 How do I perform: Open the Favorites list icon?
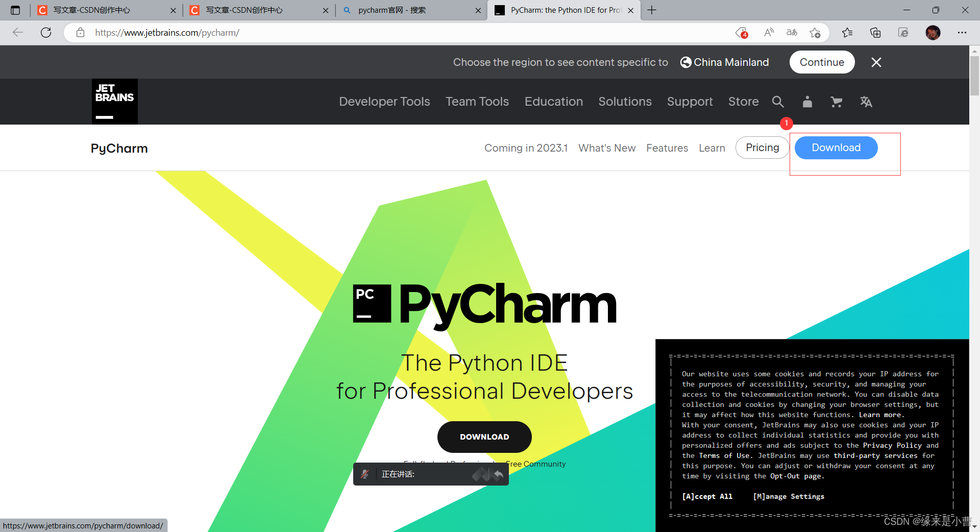(847, 32)
